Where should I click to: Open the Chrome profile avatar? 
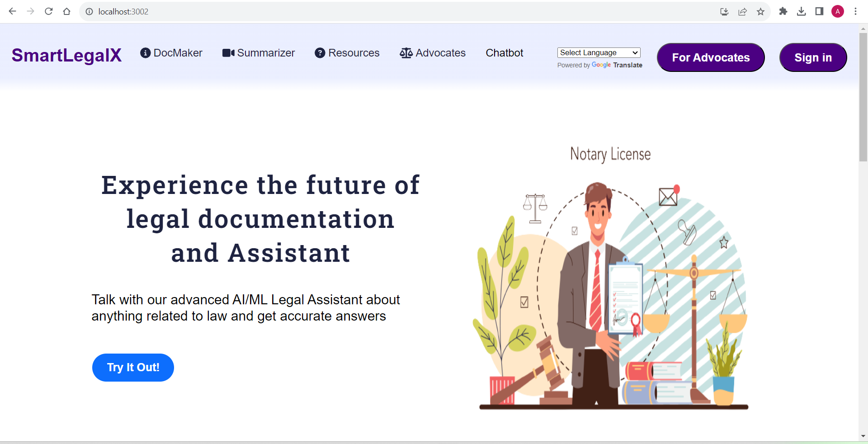click(837, 11)
